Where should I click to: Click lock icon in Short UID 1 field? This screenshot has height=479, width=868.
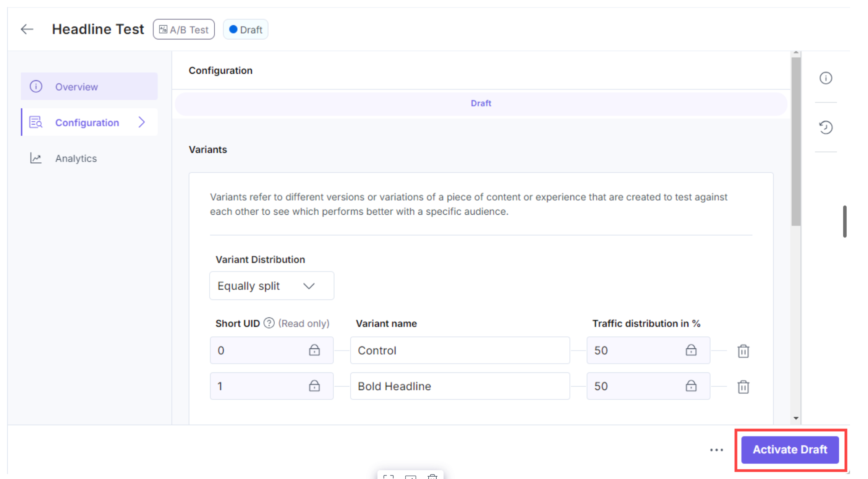pyautogui.click(x=314, y=386)
